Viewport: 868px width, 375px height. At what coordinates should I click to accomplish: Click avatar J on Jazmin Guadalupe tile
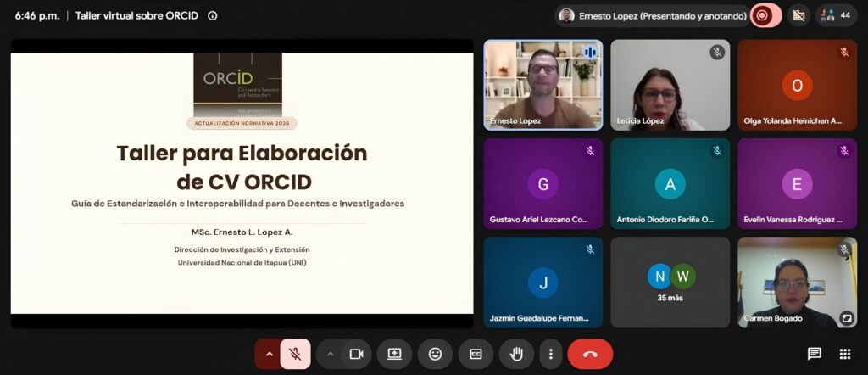coord(543,283)
